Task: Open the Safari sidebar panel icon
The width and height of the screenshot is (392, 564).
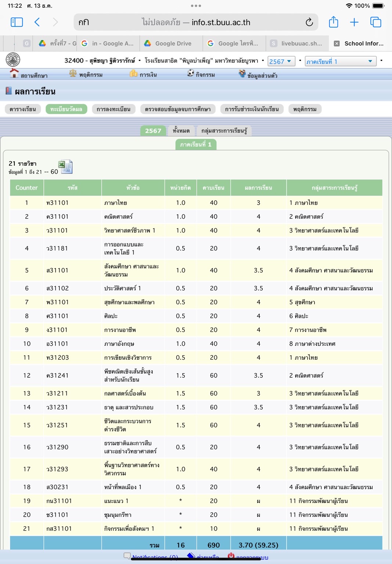Action: click(x=17, y=22)
